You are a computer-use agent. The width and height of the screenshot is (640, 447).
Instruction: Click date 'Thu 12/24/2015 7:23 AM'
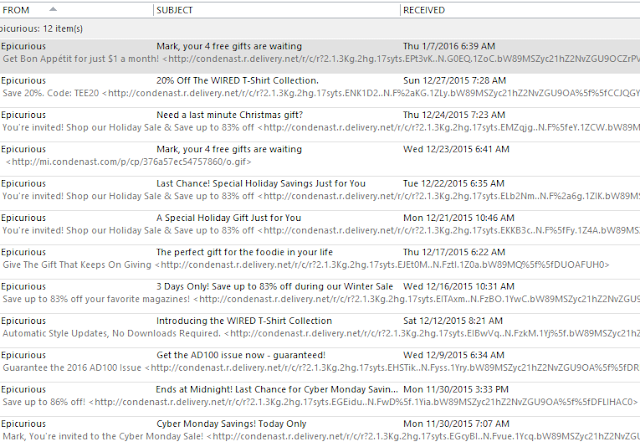454,115
